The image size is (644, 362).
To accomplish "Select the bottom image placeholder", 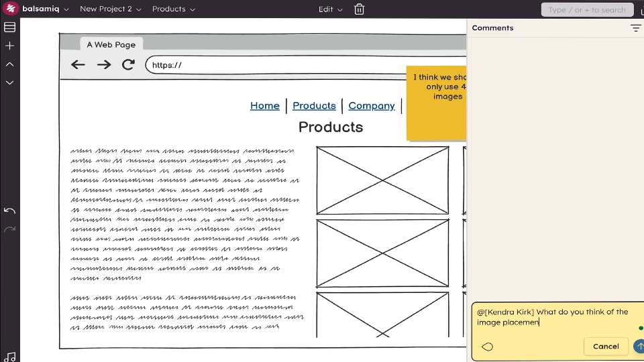I will (x=382, y=314).
